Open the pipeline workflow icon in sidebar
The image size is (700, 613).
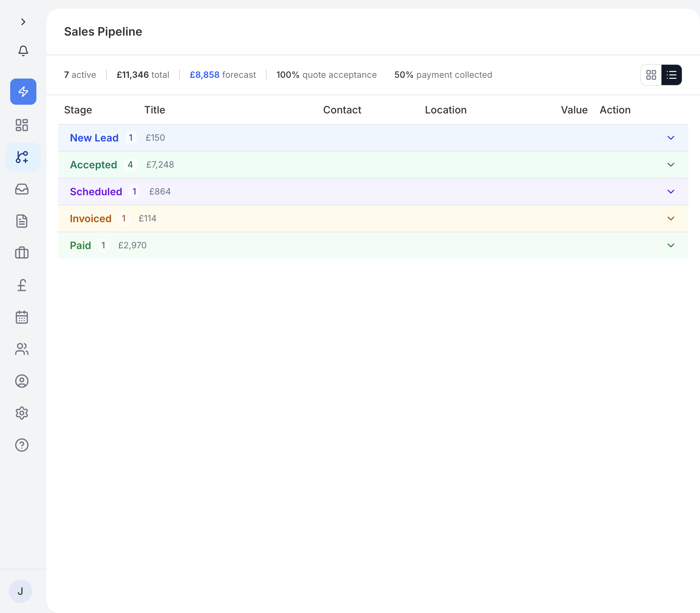click(23, 157)
